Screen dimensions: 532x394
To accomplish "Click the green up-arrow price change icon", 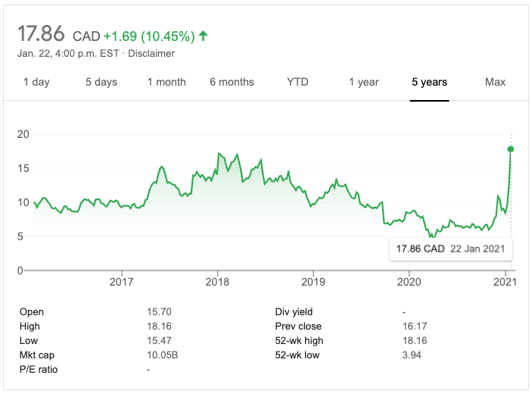I will [204, 36].
